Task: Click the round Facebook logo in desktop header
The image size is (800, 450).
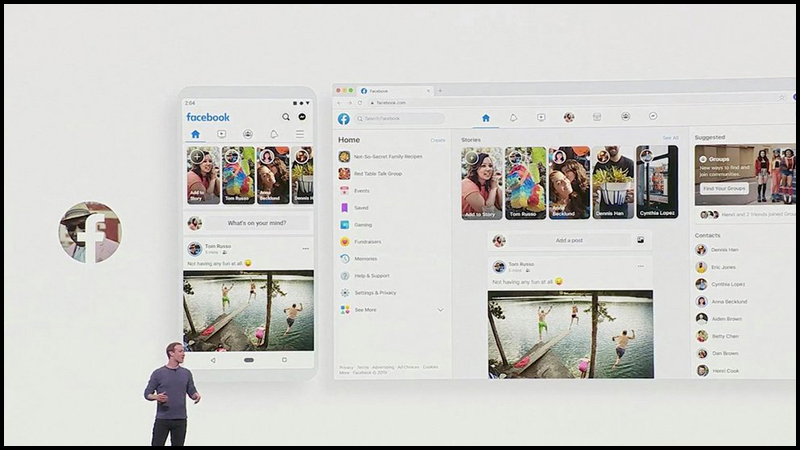Action: 344,119
